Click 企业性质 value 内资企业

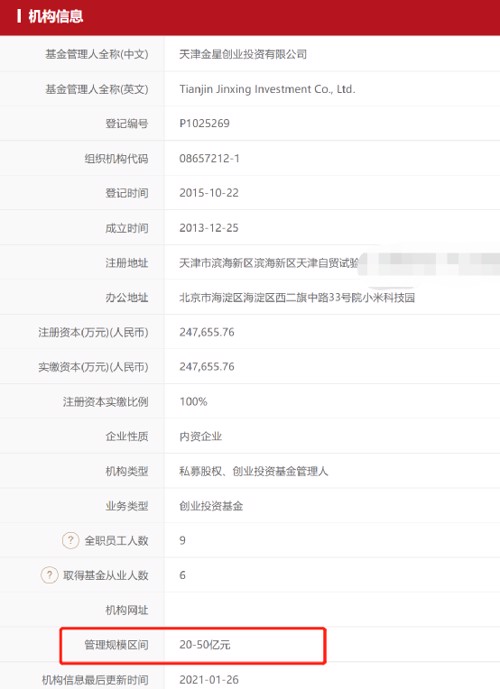pos(200,436)
